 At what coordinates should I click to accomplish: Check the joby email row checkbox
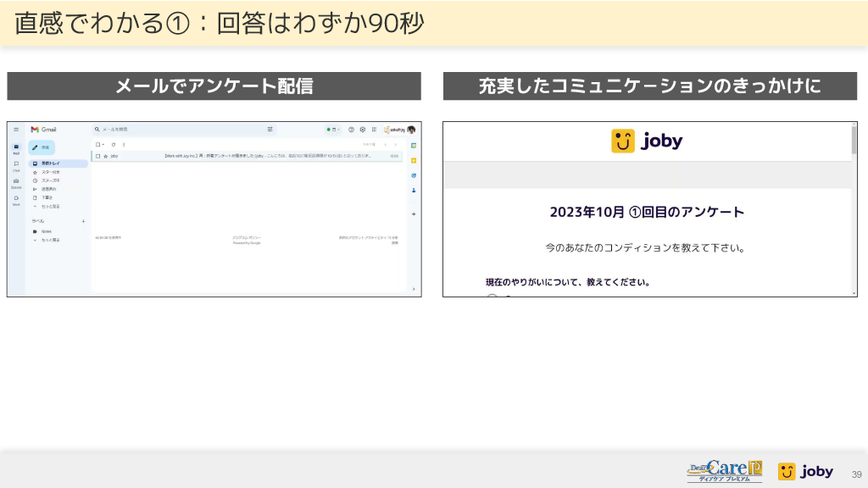pos(97,156)
